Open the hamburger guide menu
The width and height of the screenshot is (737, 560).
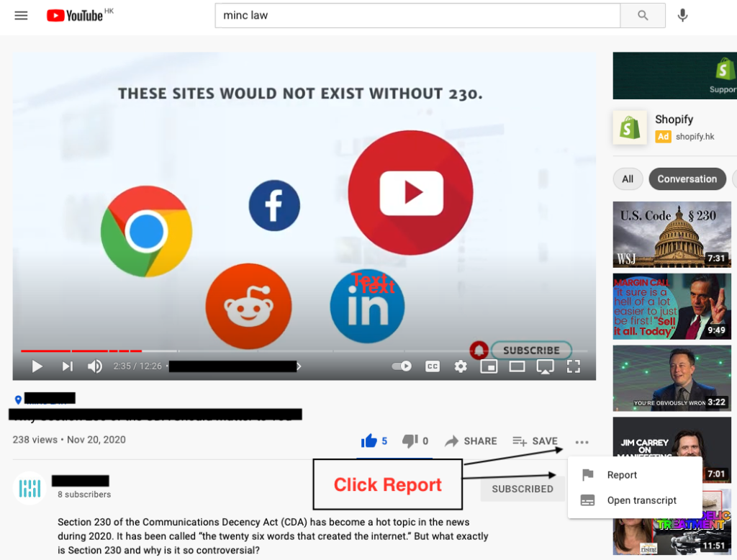point(21,16)
